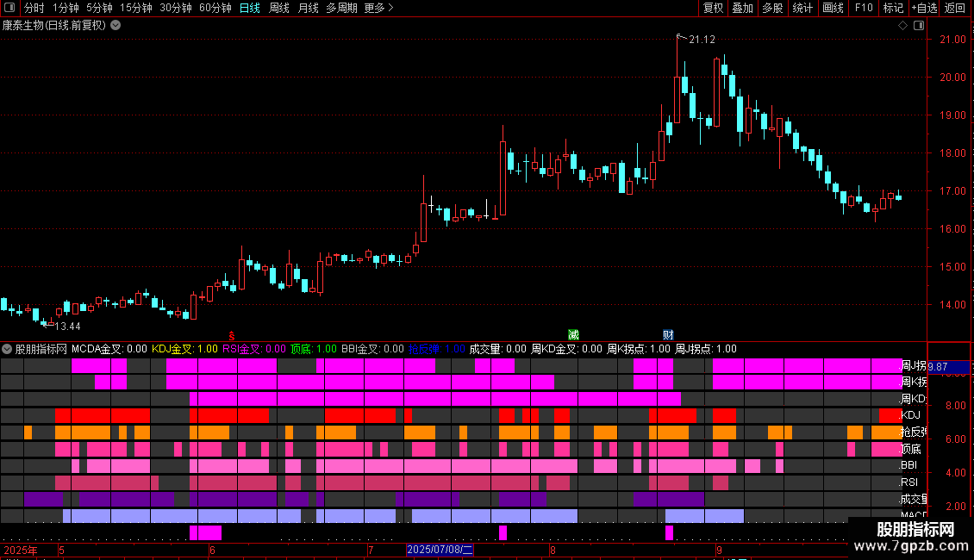Screen dimensions: 974x560
Task: Click the RSI row label in indicator panel
Action: [909, 482]
